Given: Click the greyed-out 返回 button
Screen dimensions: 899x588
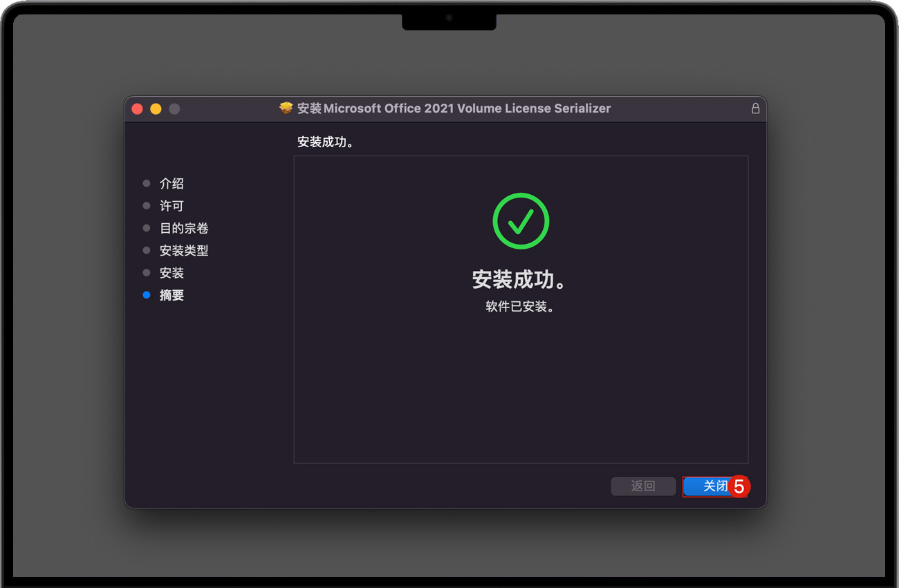Looking at the screenshot, I should click(643, 486).
